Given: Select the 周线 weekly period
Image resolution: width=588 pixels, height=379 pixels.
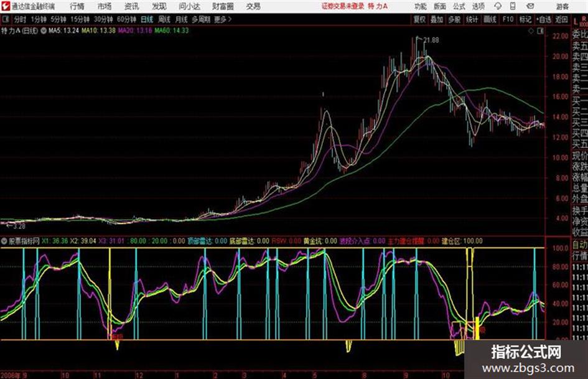Looking at the screenshot, I should (x=164, y=19).
